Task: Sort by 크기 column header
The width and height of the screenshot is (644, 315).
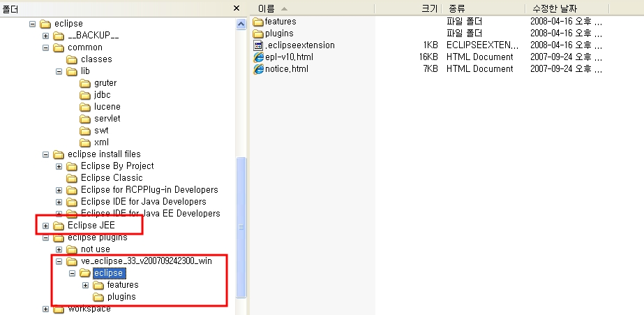Action: click(407, 8)
